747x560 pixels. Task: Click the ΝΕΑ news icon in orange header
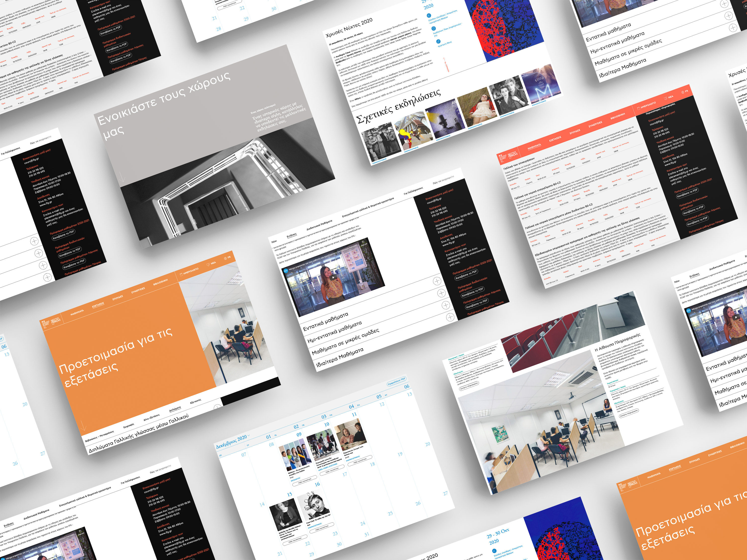pos(208,264)
